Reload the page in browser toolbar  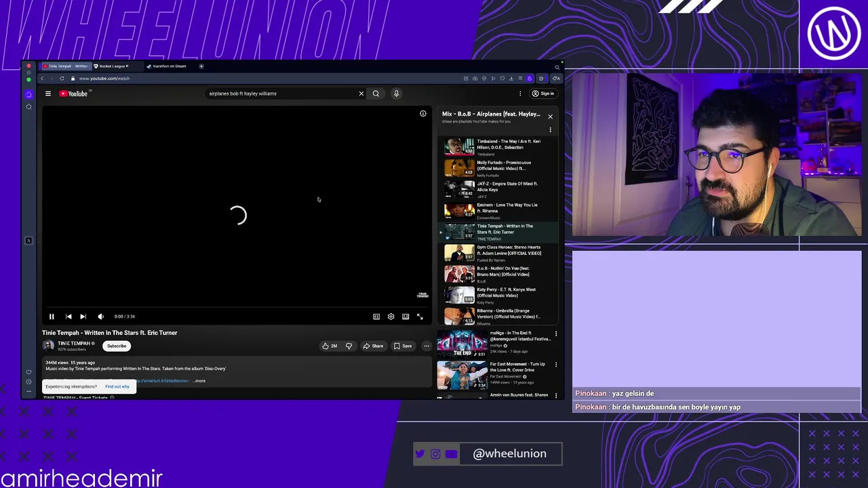(x=62, y=78)
